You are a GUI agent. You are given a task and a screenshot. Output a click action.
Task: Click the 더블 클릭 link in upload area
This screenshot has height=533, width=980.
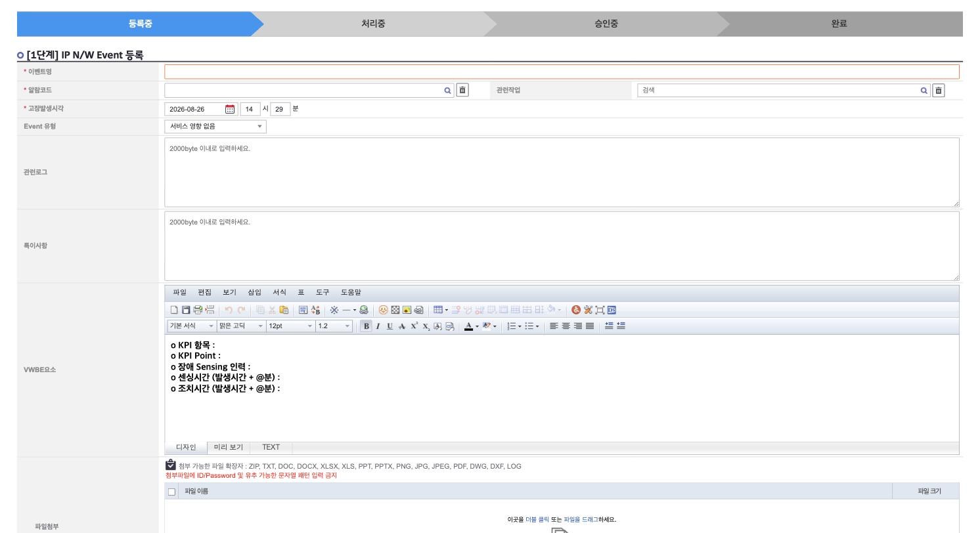pos(537,520)
